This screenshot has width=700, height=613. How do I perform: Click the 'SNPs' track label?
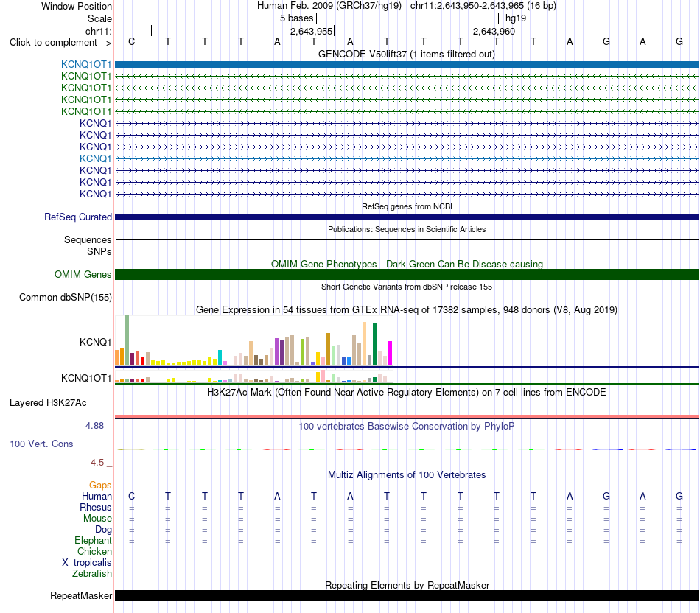pyautogui.click(x=99, y=252)
